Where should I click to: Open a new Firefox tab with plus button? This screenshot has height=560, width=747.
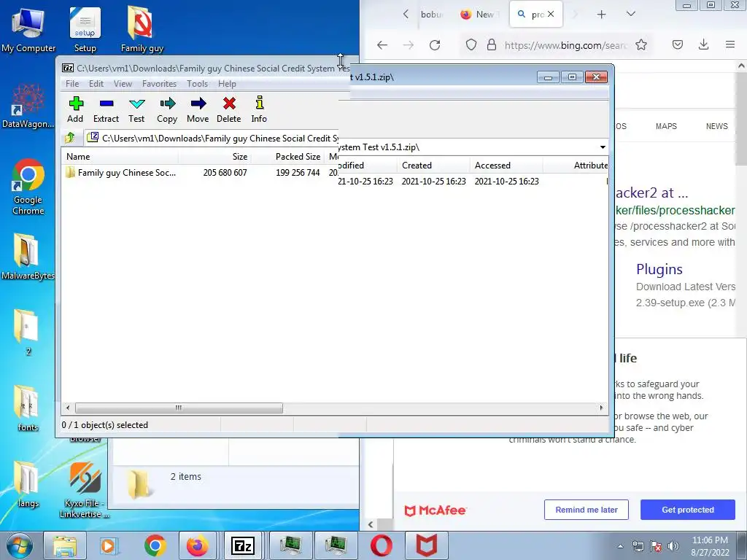[602, 15]
